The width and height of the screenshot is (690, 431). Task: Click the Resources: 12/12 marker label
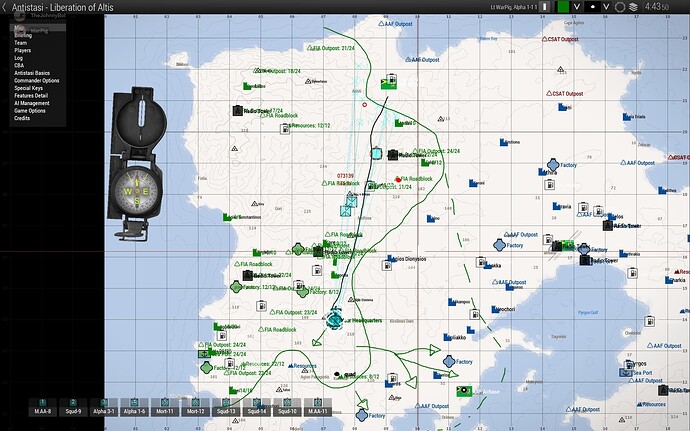point(310,125)
